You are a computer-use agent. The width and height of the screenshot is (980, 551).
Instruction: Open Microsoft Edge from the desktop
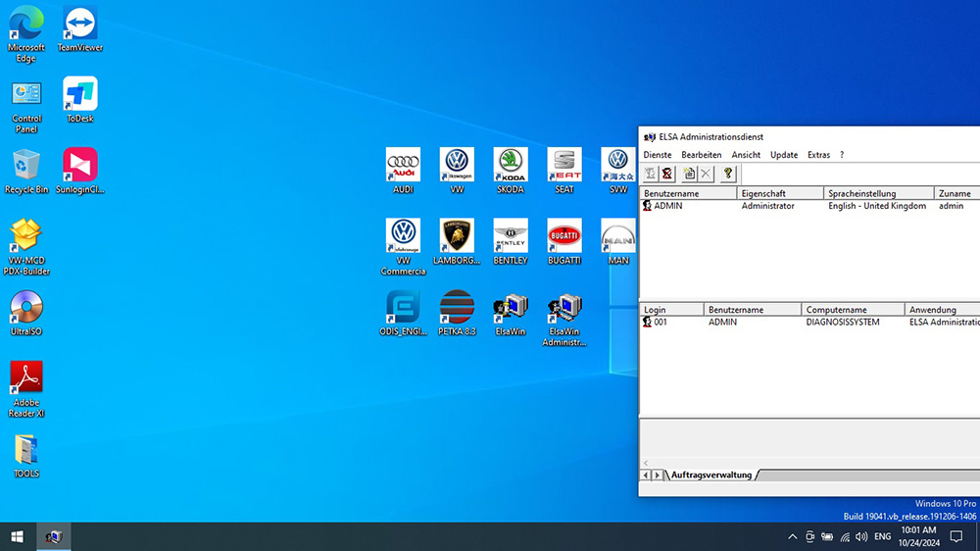tap(26, 33)
